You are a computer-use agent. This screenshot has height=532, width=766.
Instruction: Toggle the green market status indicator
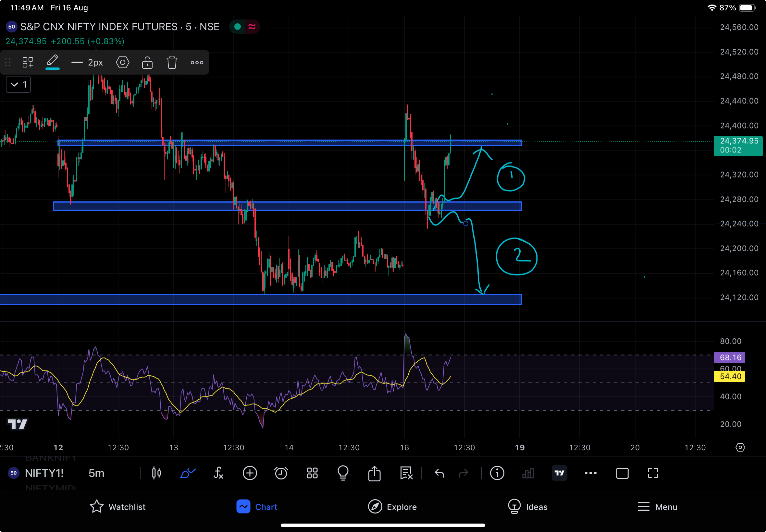pos(238,27)
